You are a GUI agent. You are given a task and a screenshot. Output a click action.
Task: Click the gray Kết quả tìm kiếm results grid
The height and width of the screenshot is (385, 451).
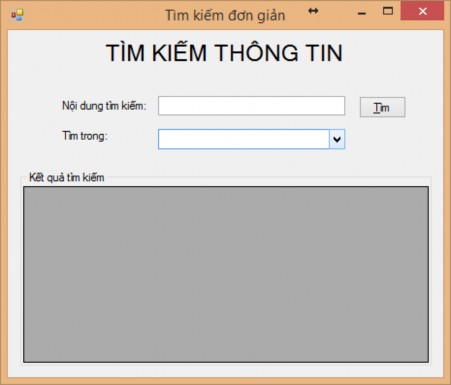(x=226, y=274)
